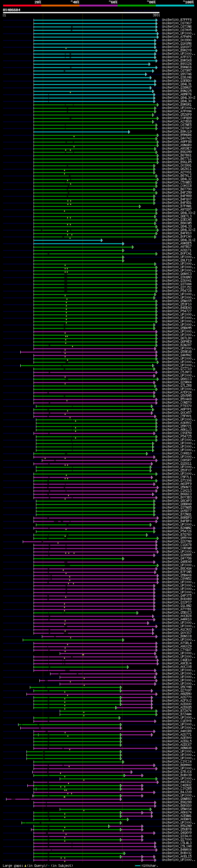Select hit label UniRef100_Q27097

pos(177,690)
